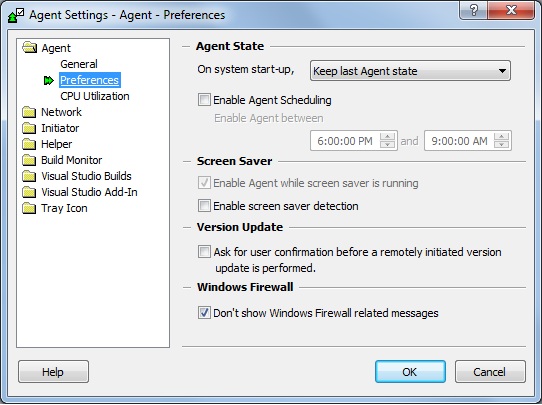Click the Help button
Screen dimensions: 542x405
click(x=53, y=371)
